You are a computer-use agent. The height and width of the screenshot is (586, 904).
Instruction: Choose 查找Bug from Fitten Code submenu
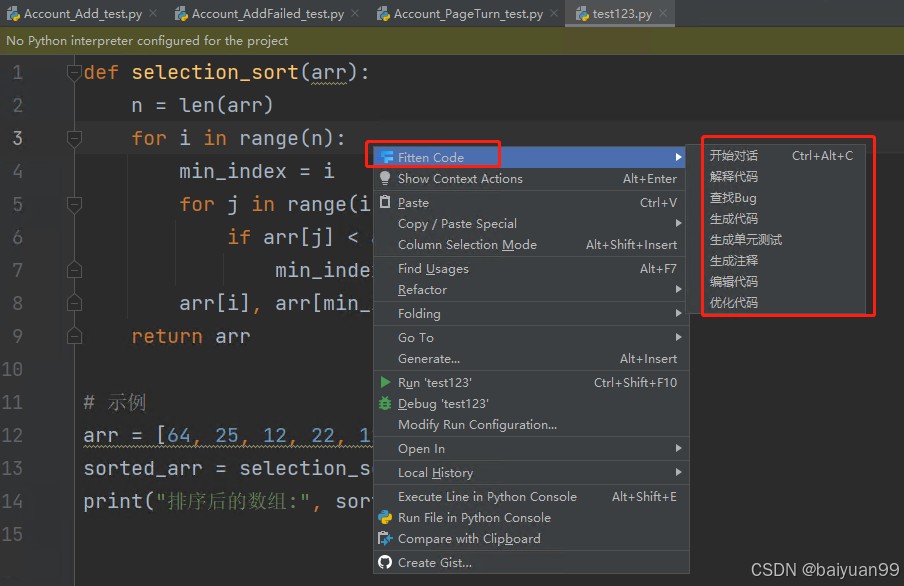(733, 198)
